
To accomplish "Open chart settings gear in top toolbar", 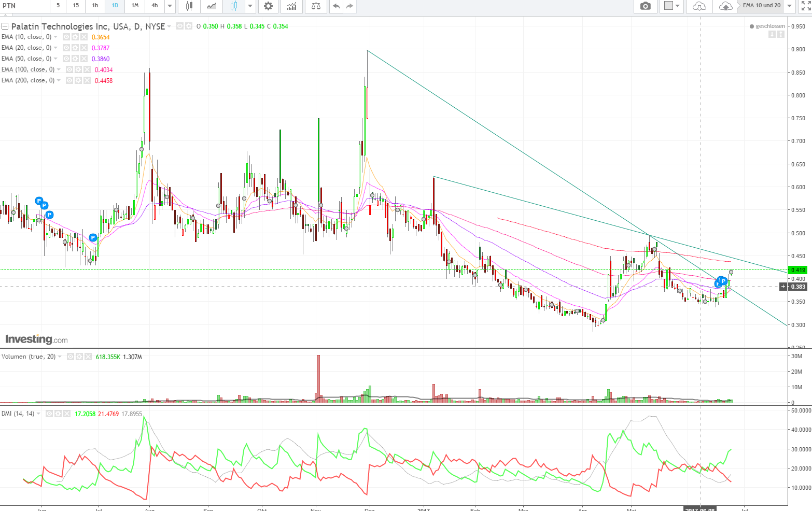I will click(x=268, y=6).
